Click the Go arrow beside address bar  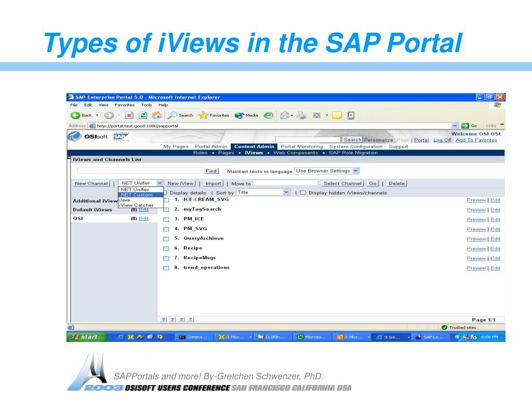click(x=465, y=126)
